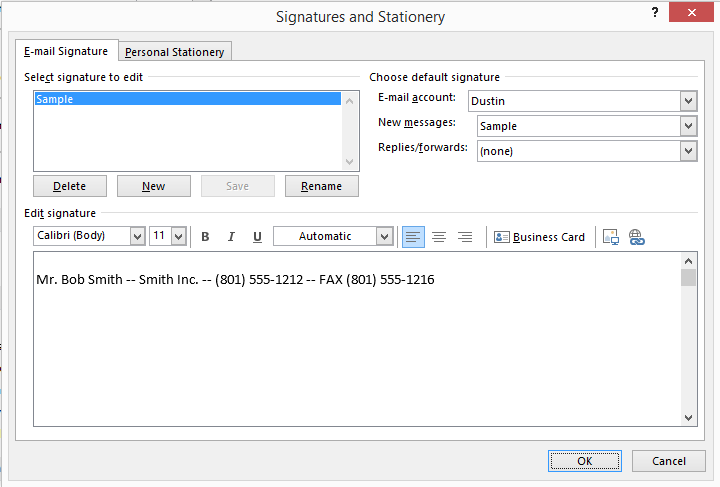Screen dimensions: 720x487
Task: Align signature text to the left
Action: pyautogui.click(x=413, y=237)
